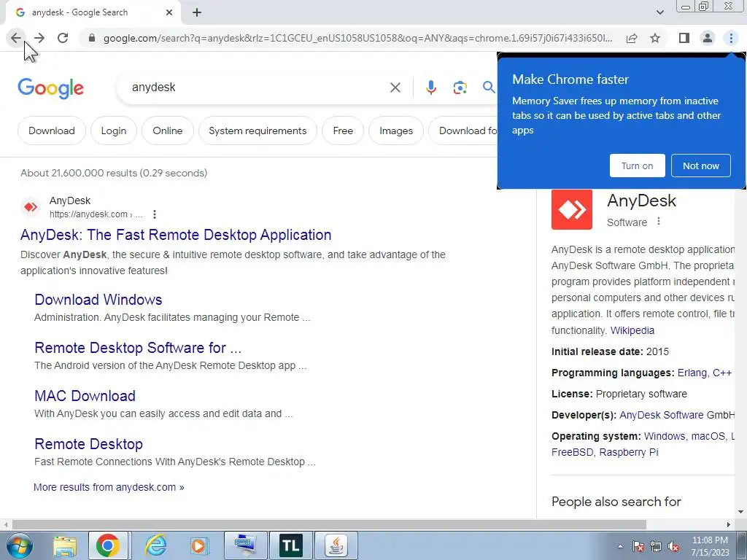Click the Chrome taskbar icon
This screenshot has width=747, height=560.
click(108, 545)
